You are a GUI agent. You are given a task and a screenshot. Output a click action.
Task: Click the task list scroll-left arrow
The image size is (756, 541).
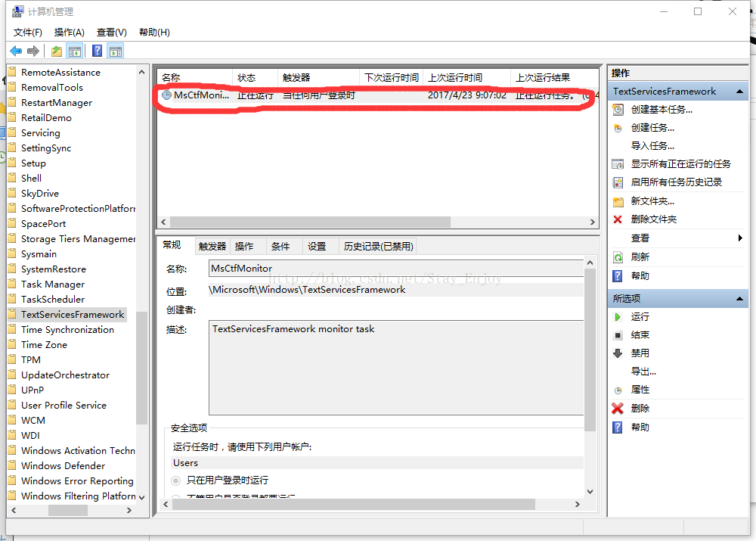coord(163,222)
